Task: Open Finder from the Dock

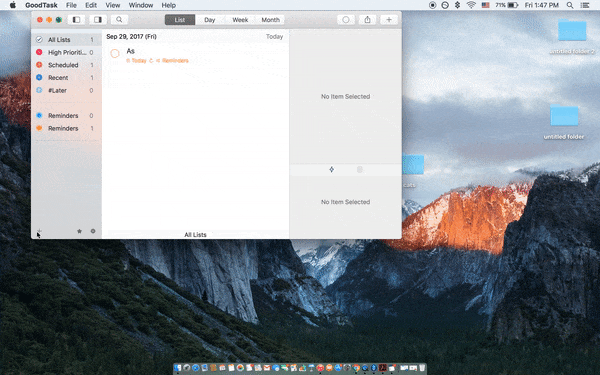Action: pos(178,368)
